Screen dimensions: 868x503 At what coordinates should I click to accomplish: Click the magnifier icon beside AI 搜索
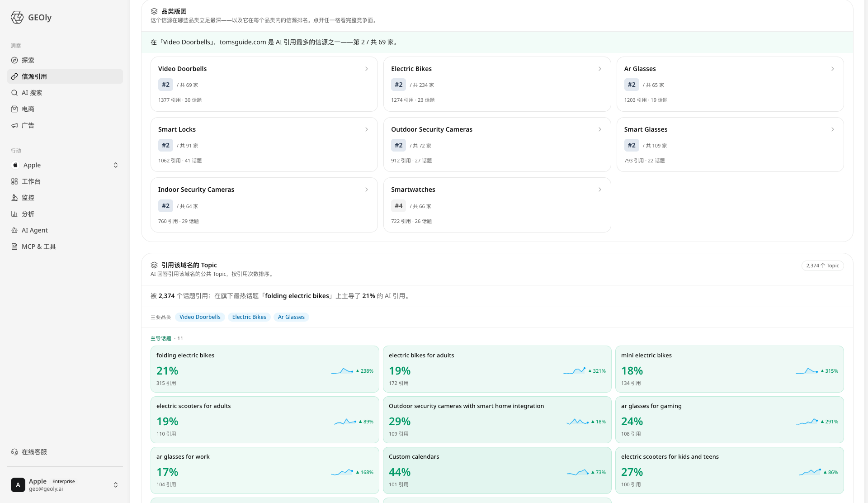tap(14, 93)
